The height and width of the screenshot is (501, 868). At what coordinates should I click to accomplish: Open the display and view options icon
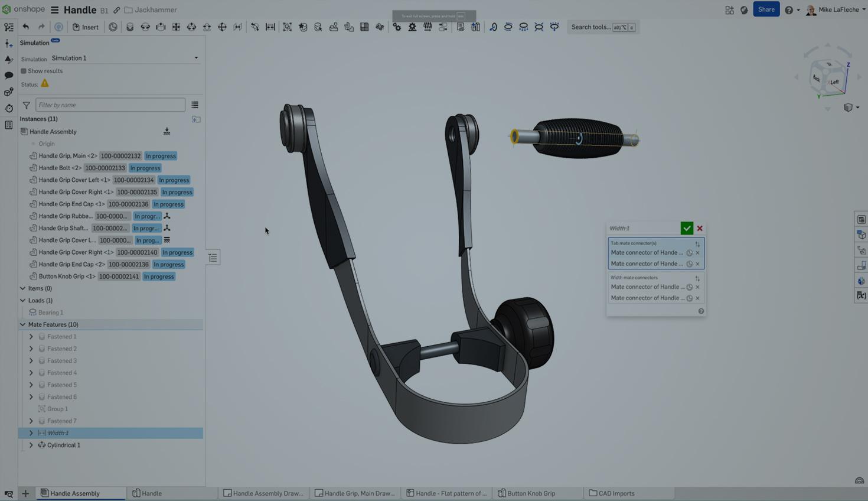click(849, 107)
